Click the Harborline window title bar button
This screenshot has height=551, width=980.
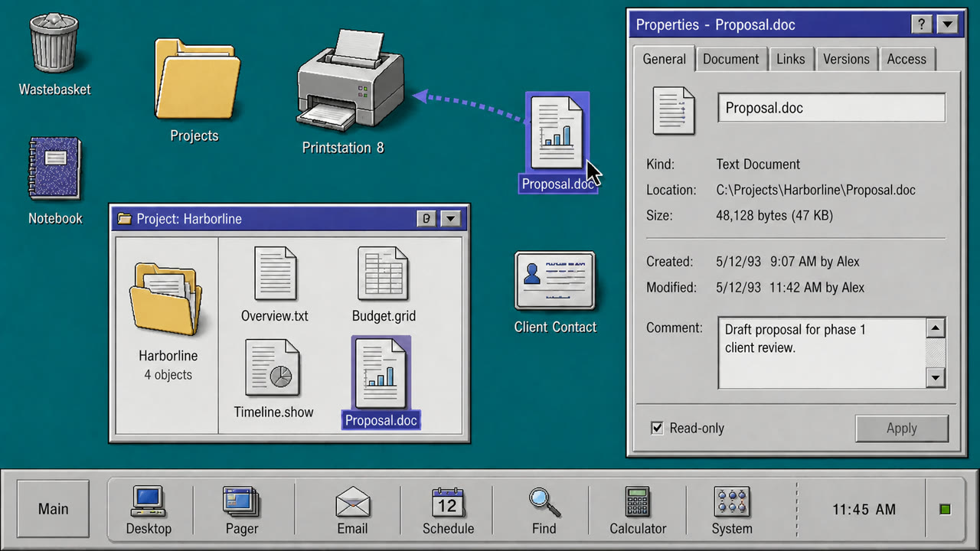pyautogui.click(x=426, y=219)
